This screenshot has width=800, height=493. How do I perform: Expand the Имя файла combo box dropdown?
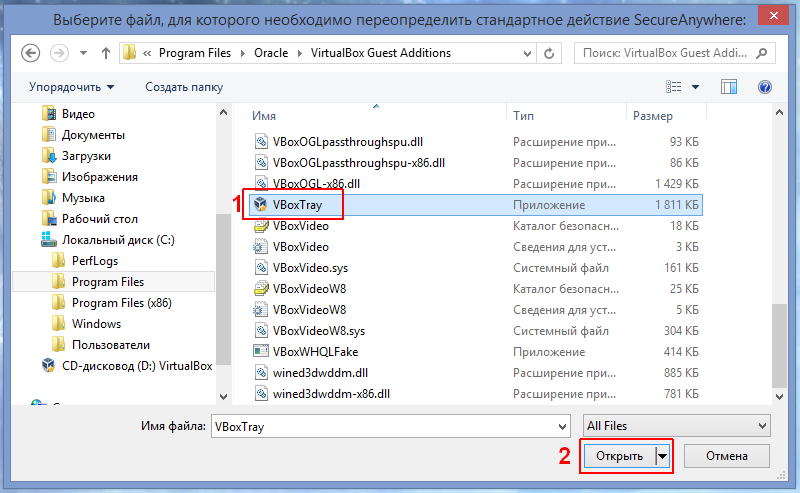[562, 427]
